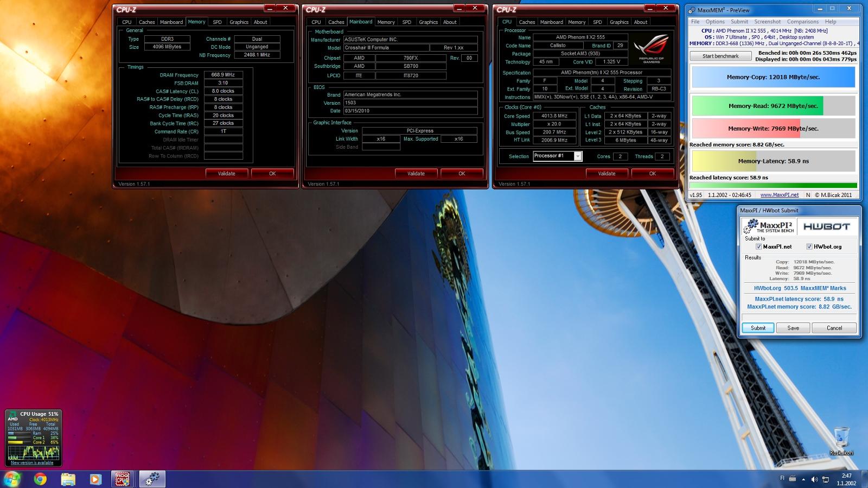
Task: Click OK in Mainboard CPU-Z window
Action: click(462, 174)
